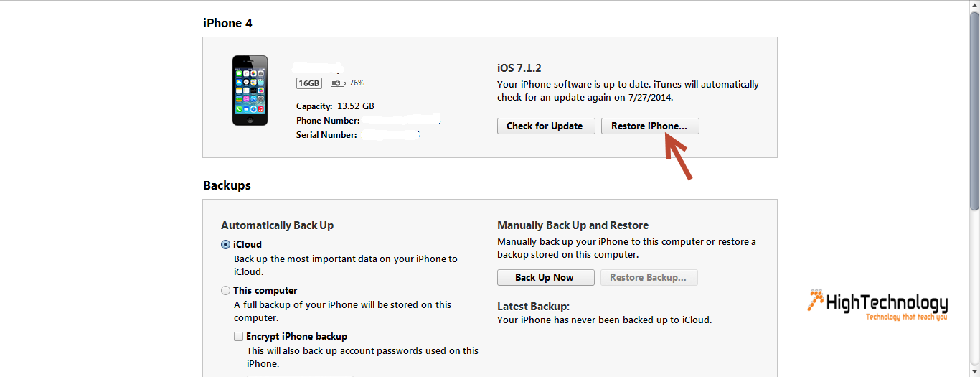
Task: Click the Capacity: 13.52 GB text
Action: click(x=335, y=106)
